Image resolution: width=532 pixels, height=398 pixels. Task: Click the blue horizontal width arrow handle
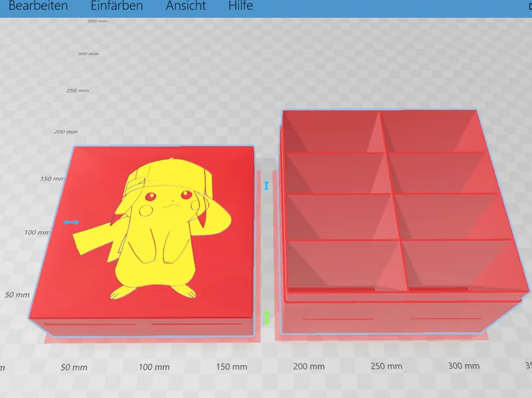coord(71,223)
